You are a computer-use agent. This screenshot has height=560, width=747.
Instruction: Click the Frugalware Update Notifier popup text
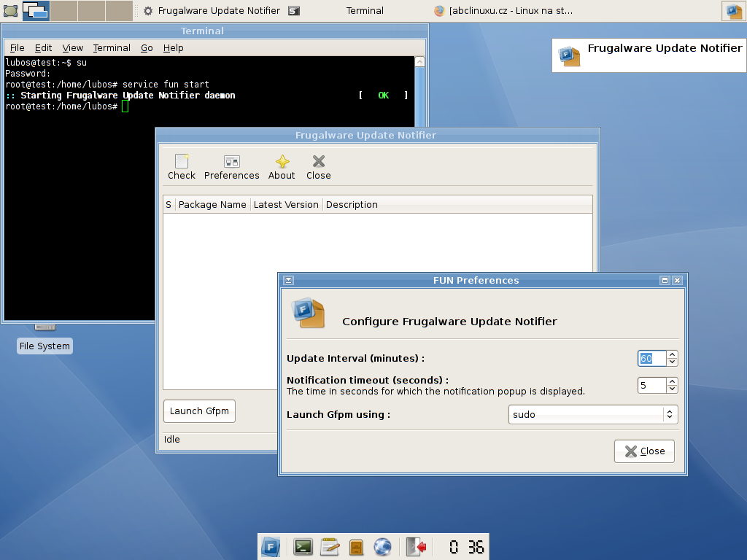click(x=665, y=47)
